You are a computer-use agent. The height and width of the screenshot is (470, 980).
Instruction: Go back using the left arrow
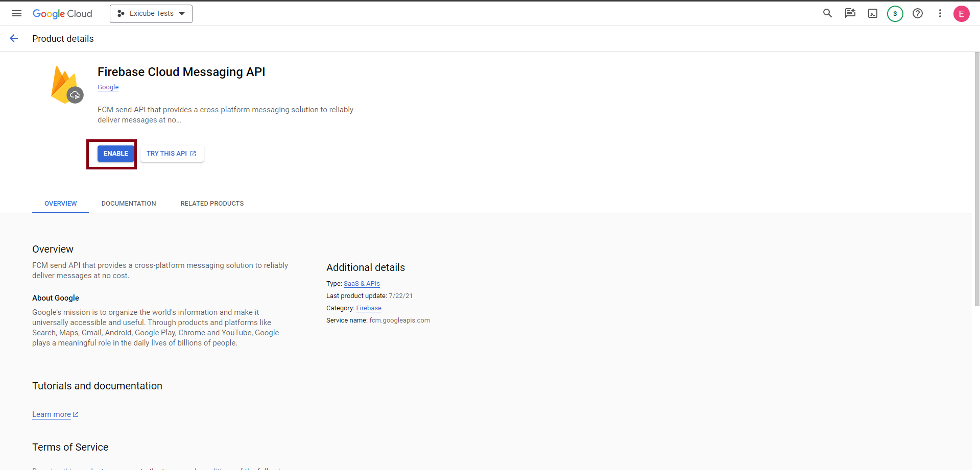14,38
